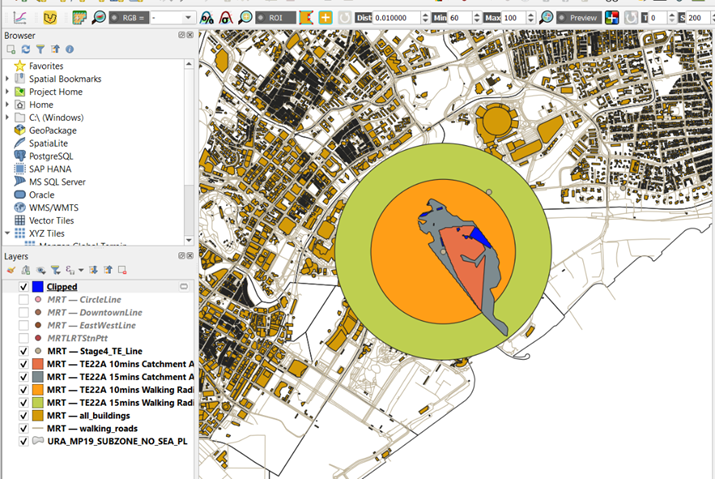Click the Collapse All icon in Layers panel
715x479 pixels.
(107, 270)
